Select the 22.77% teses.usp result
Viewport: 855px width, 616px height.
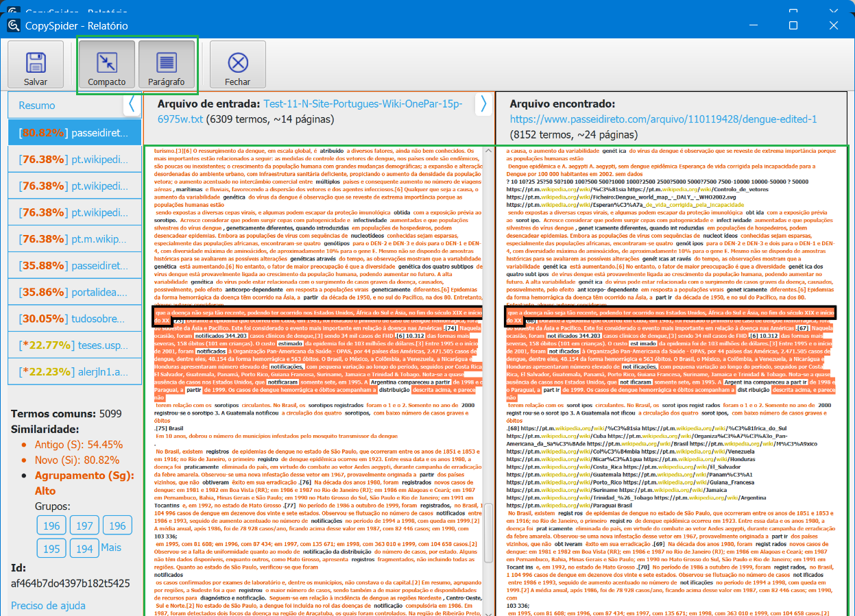(x=74, y=345)
